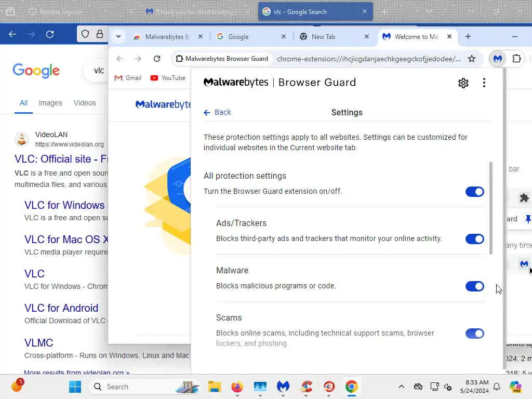Expand Chrome tab search dropdown arrow

click(118, 37)
